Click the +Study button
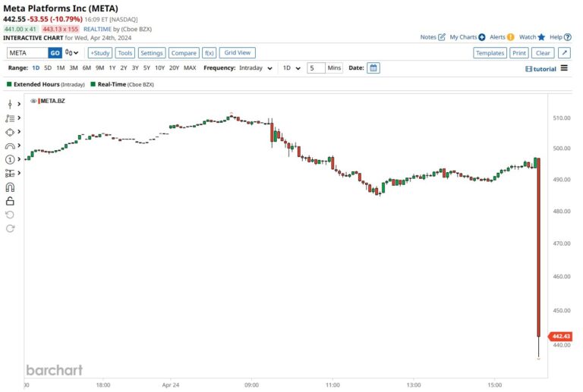The width and height of the screenshot is (583, 392). (99, 53)
